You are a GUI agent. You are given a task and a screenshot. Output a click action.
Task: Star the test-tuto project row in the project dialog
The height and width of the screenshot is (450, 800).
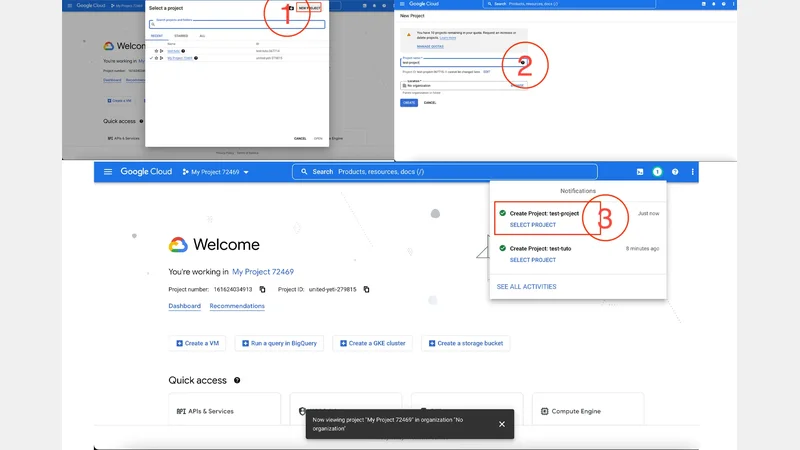coord(157,51)
